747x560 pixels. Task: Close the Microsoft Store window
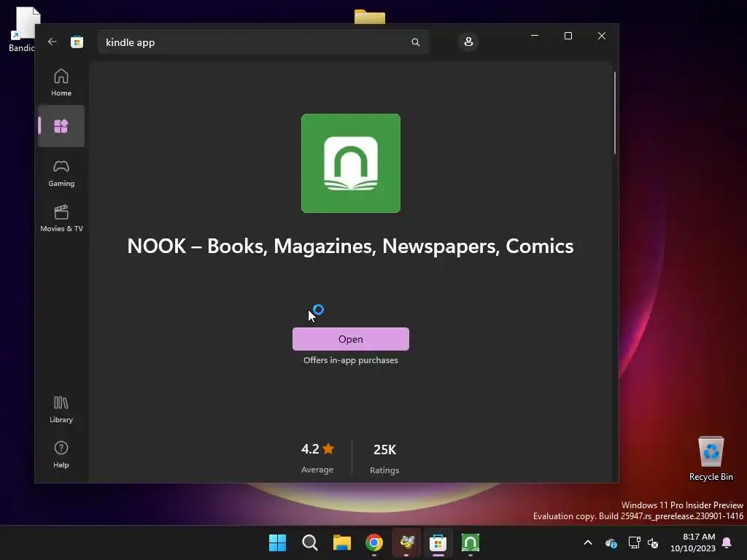pyautogui.click(x=602, y=36)
